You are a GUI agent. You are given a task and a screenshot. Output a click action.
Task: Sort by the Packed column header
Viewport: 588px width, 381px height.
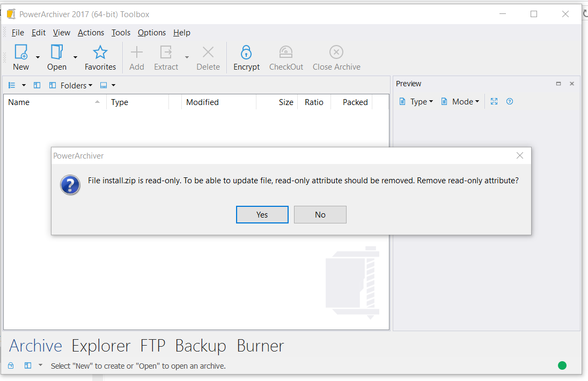[351, 102]
